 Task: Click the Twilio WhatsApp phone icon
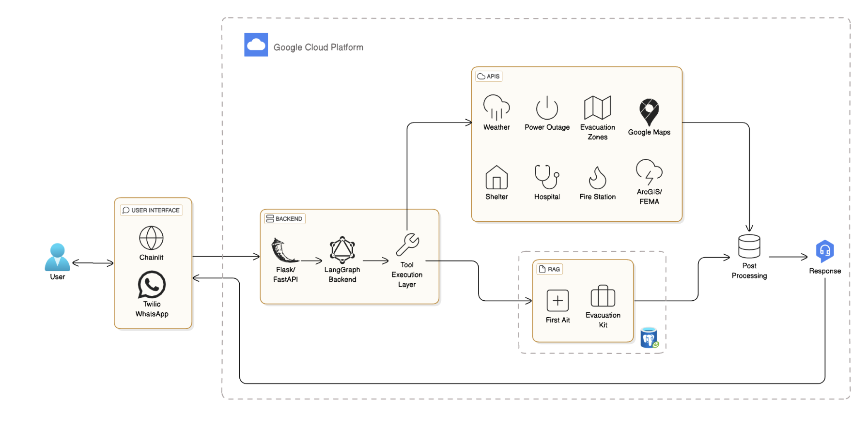tap(152, 284)
